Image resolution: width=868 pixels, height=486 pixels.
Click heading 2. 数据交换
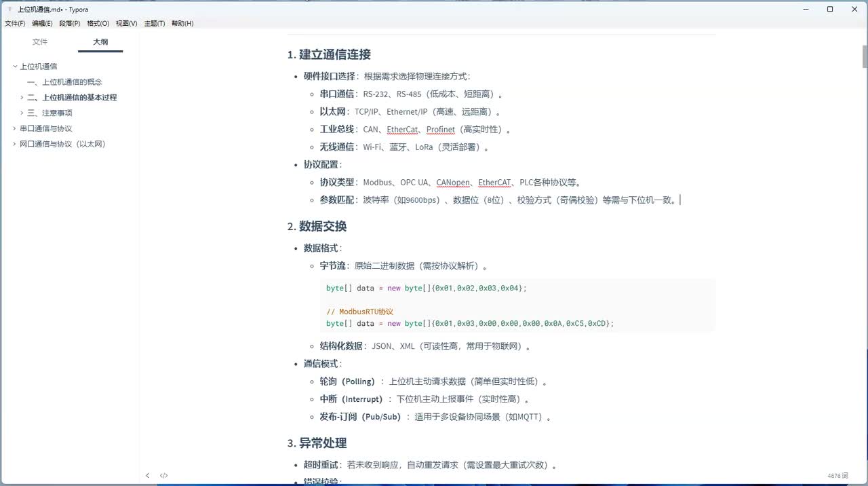[317, 227]
